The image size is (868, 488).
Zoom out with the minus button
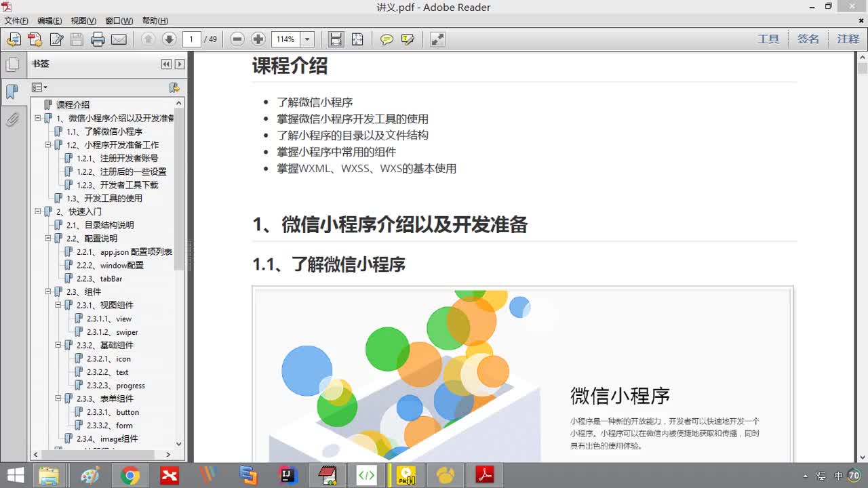point(237,39)
